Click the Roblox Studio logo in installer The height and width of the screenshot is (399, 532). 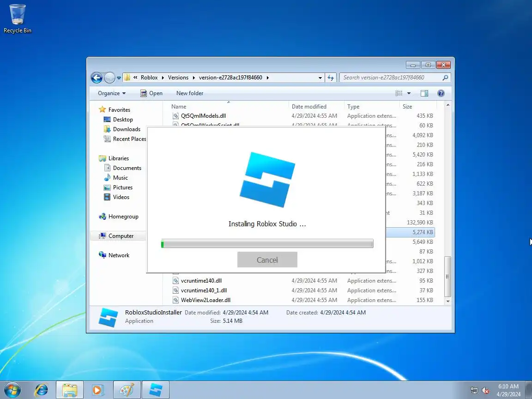tap(267, 180)
